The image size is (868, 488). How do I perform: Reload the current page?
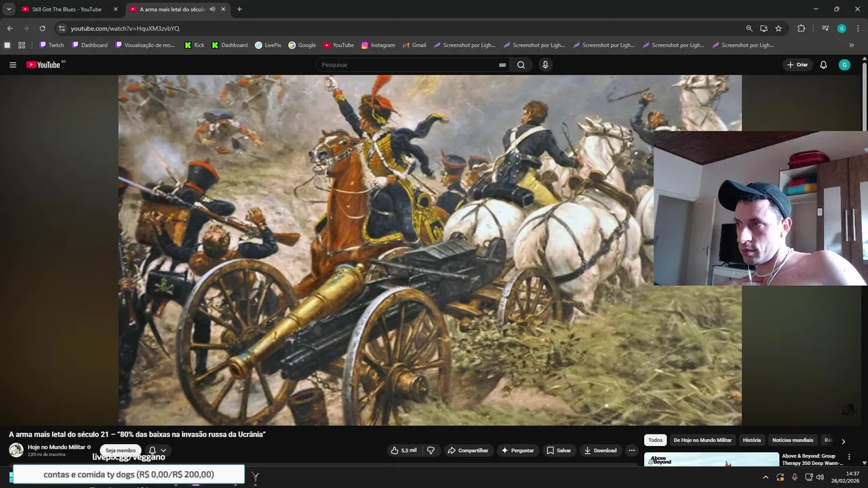coord(42,28)
